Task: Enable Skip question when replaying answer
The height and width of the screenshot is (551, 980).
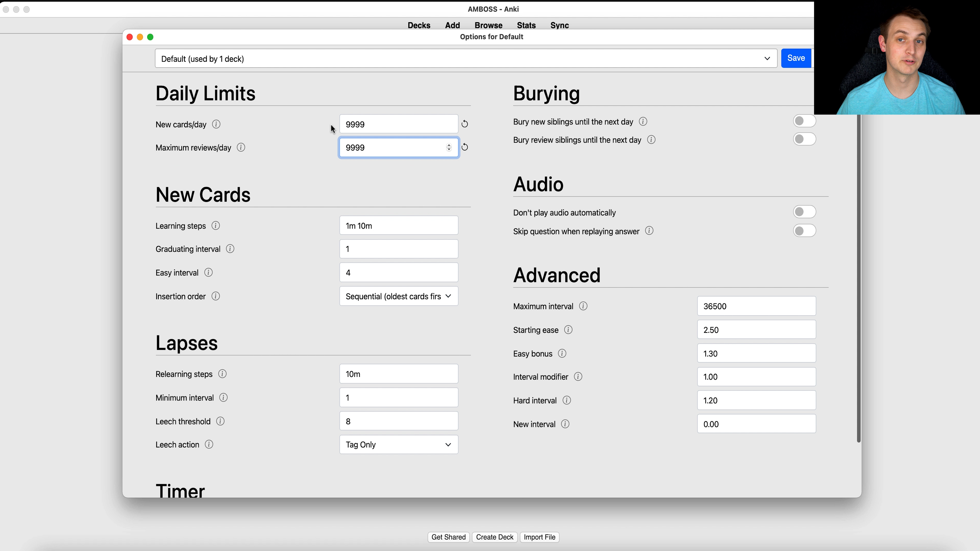Action: tap(804, 231)
